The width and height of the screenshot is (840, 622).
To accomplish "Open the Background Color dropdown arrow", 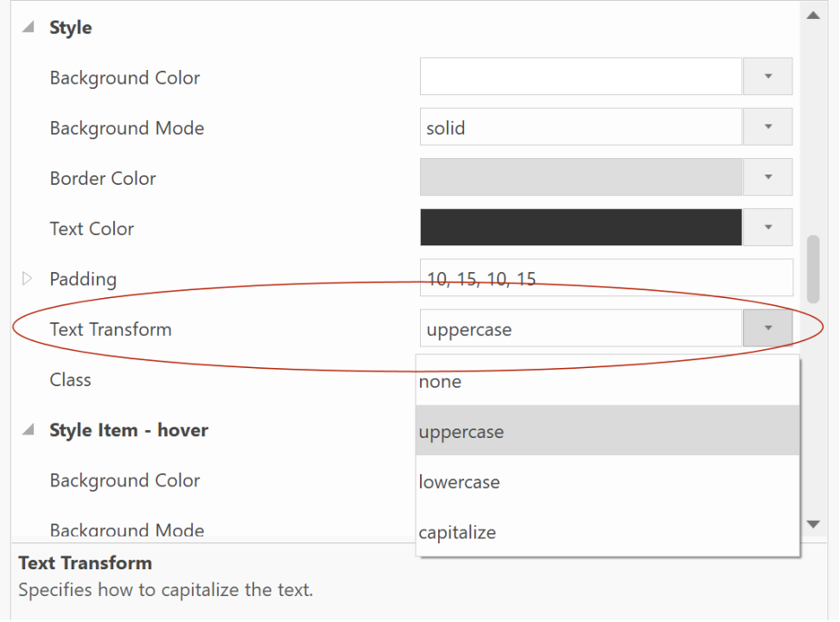I will click(767, 77).
